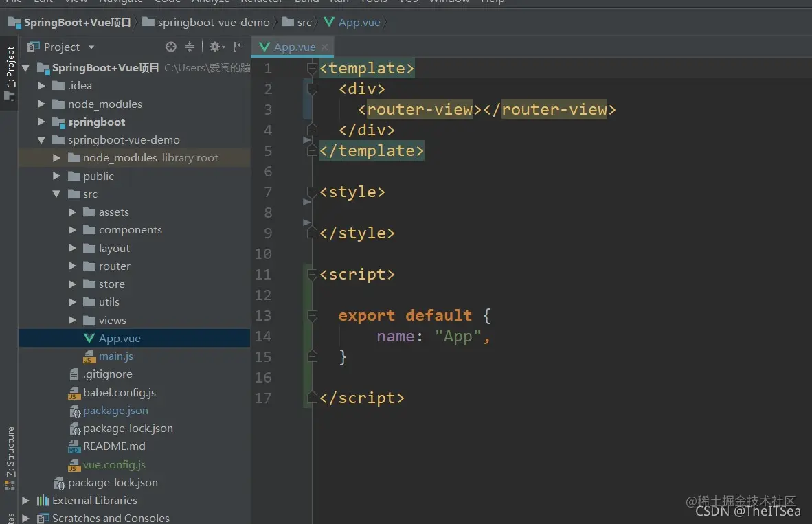Click the export default keyword on line 13
Screen dimensions: 812x524
(x=405, y=315)
